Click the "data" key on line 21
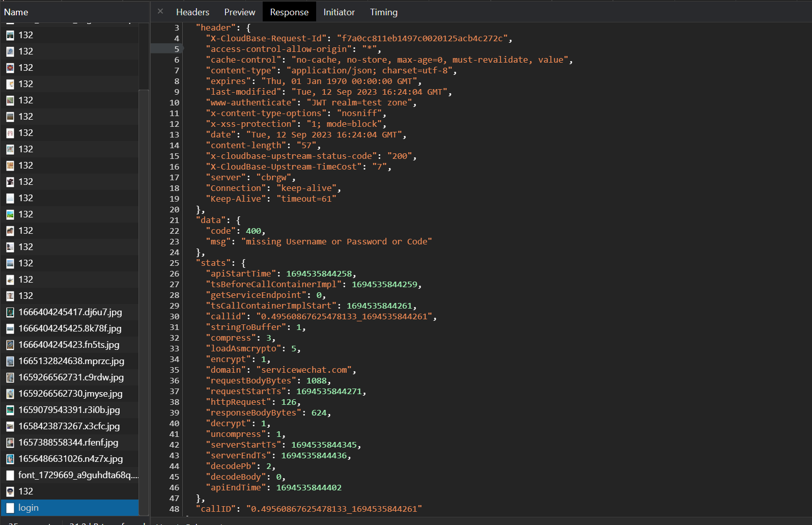The image size is (812, 525). [210, 220]
